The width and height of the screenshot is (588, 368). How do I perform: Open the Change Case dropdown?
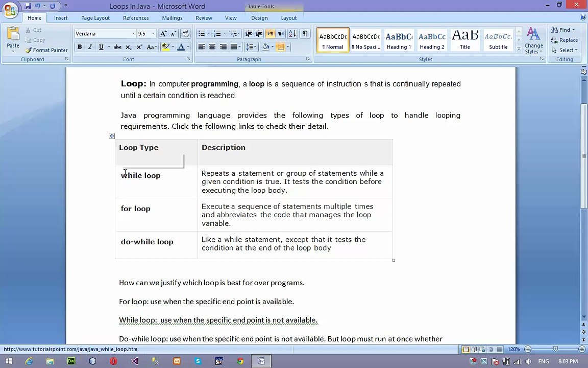tap(152, 47)
